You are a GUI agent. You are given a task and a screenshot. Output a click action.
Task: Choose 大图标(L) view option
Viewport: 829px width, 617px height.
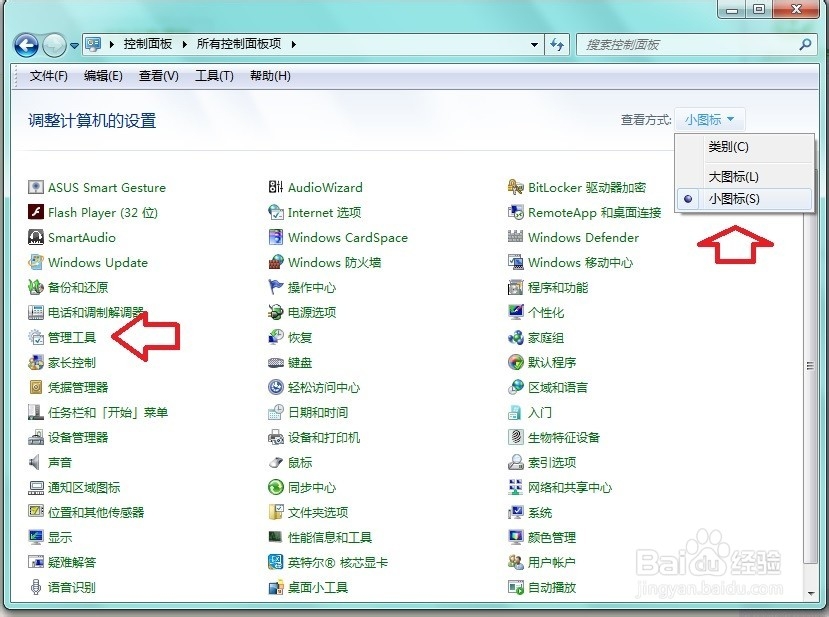tap(744, 176)
